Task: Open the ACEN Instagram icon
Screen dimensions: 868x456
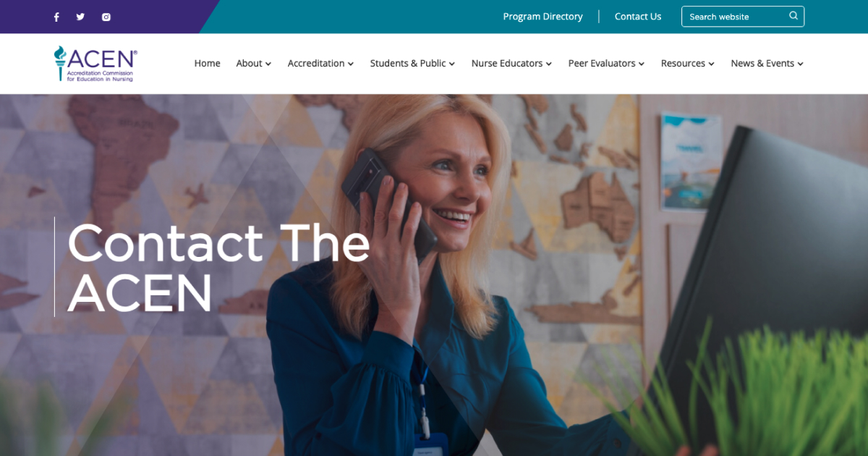Action: (x=106, y=17)
